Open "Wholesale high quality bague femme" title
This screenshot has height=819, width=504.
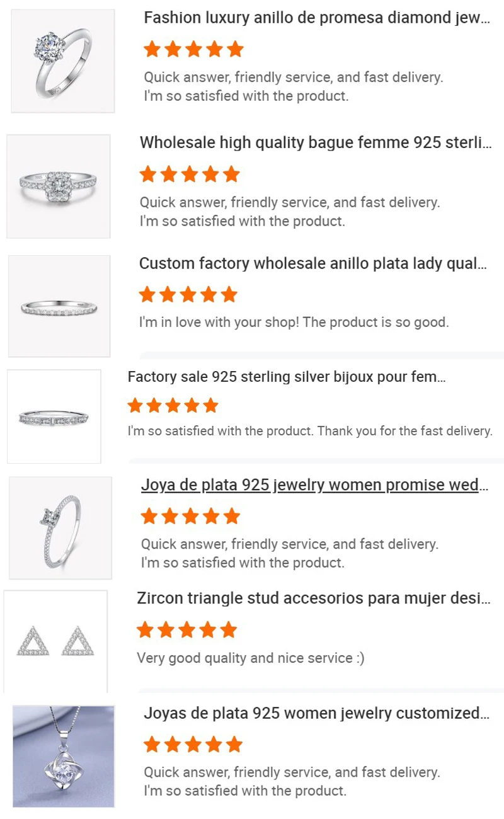(315, 142)
